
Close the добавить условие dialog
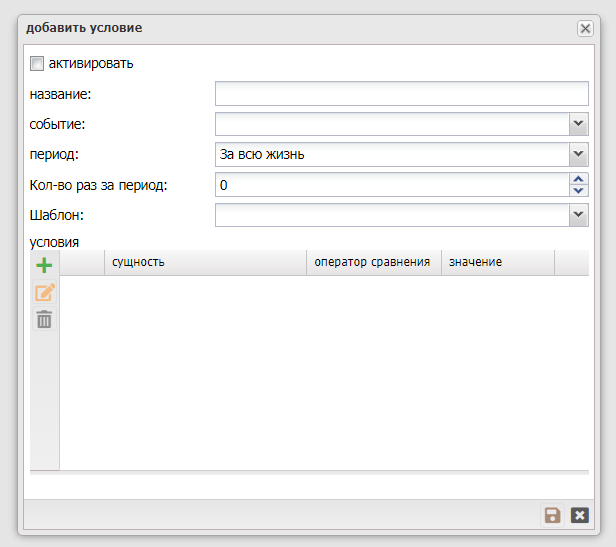click(585, 29)
